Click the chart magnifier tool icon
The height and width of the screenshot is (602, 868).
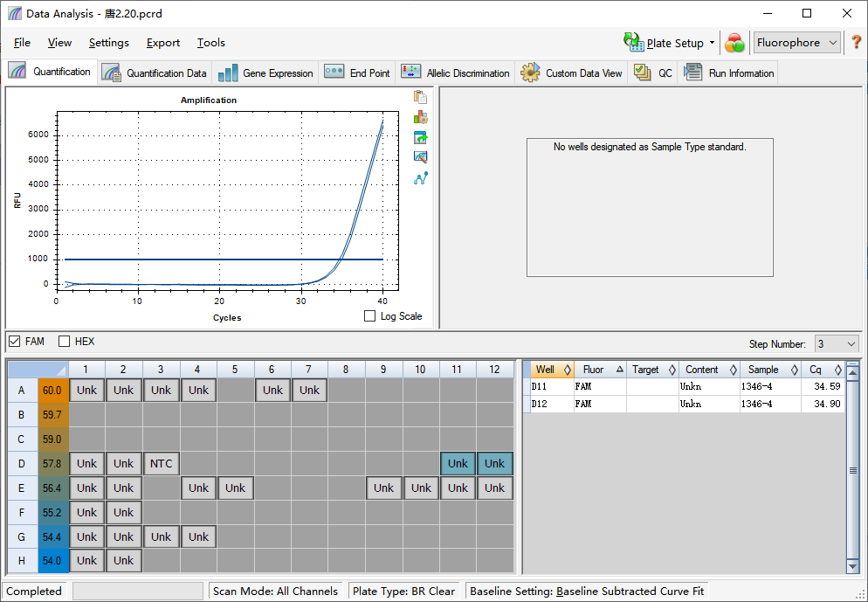click(x=421, y=157)
